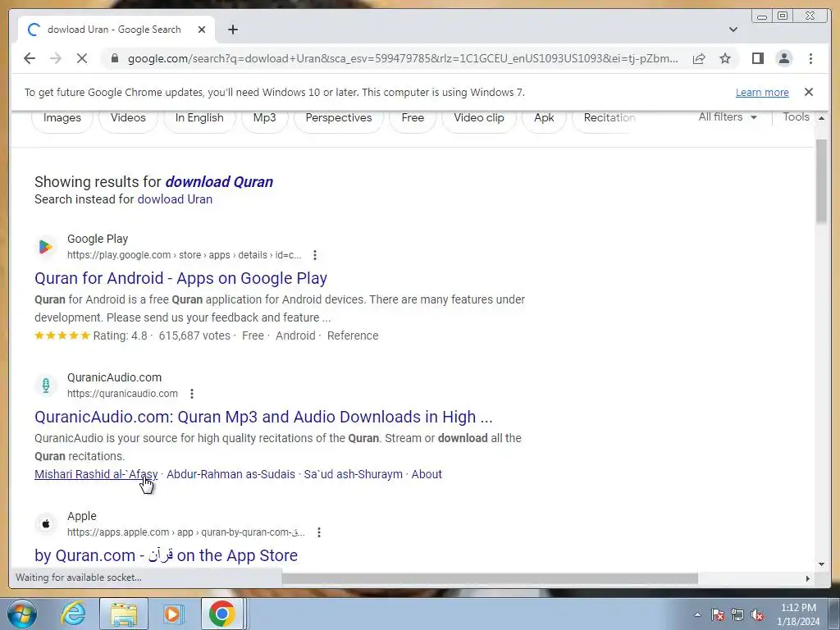The image size is (840, 630).
Task: Dismiss the Chrome update notification bar
Action: point(809,92)
